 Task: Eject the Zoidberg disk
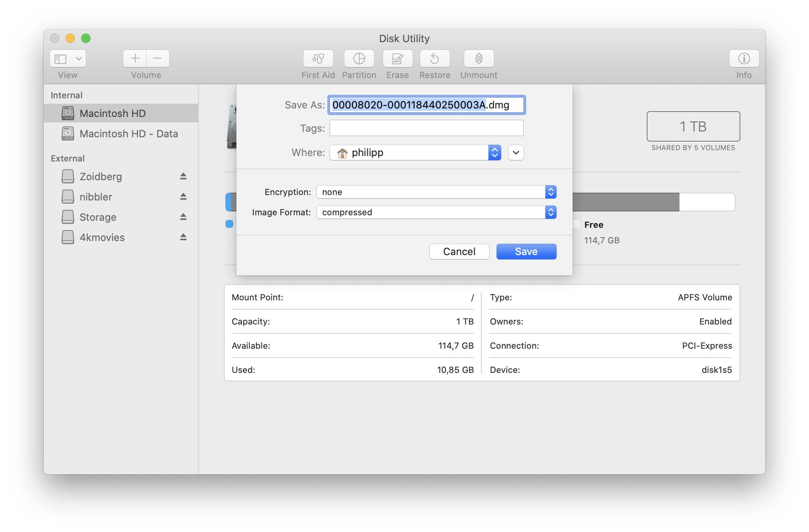coord(183,176)
